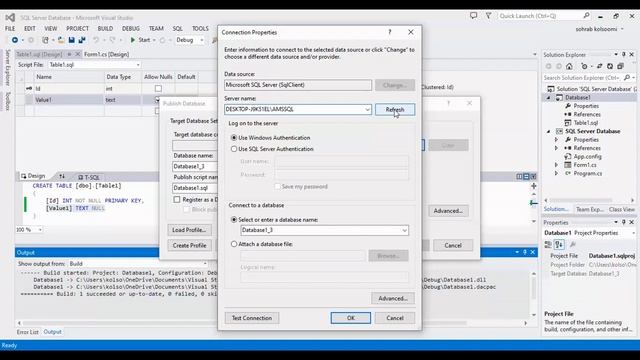The image size is (640, 360).
Task: Save the current file with floppy icon
Action: [x=71, y=40]
